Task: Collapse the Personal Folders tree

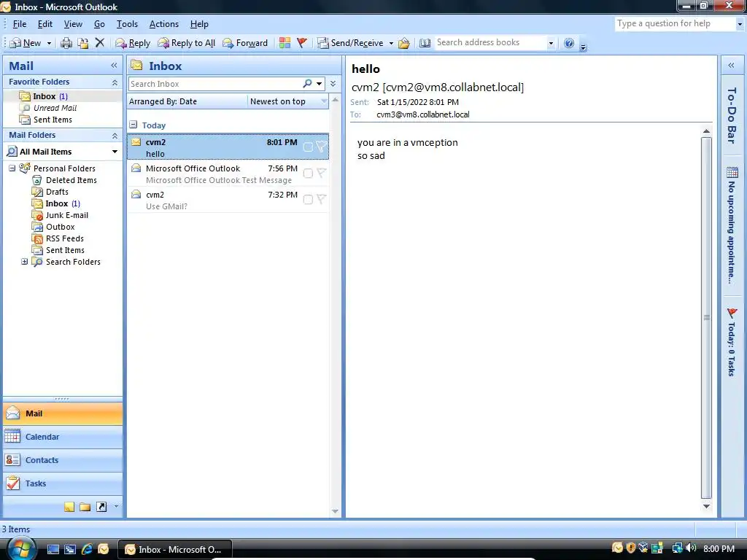Action: pyautogui.click(x=12, y=168)
